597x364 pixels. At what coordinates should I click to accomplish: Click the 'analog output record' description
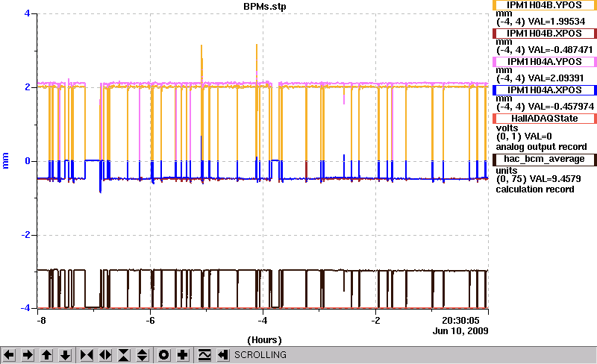click(541, 147)
